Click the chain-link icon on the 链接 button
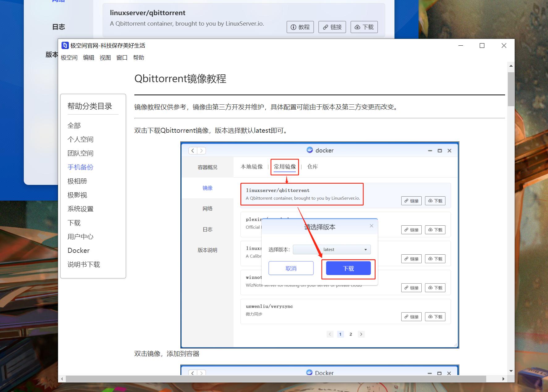 pos(325,27)
